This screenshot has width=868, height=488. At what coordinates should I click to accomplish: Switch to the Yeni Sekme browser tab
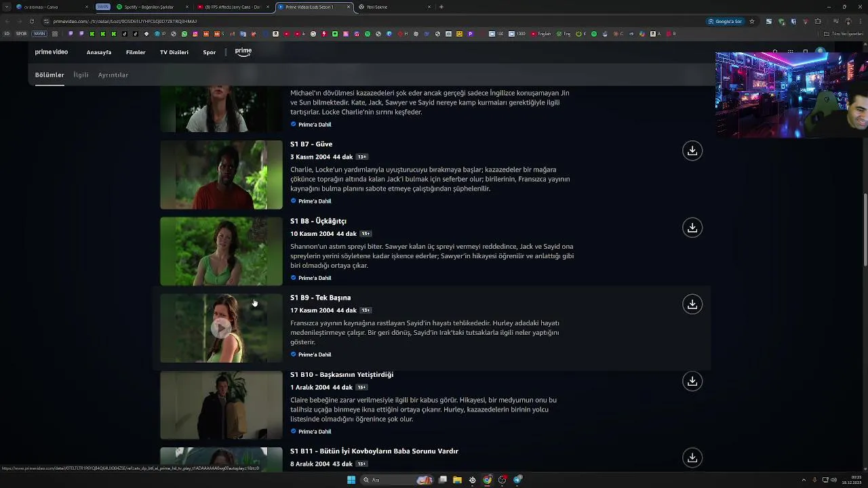click(393, 7)
